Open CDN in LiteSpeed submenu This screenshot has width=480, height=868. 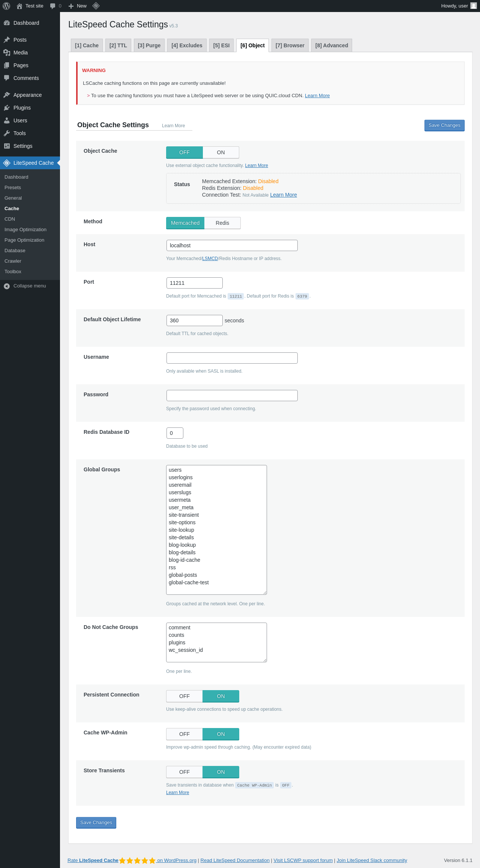(10, 219)
